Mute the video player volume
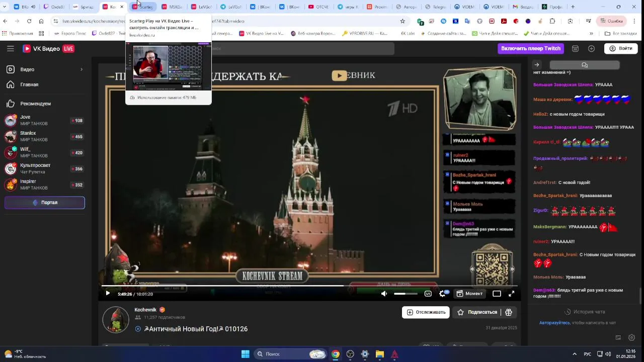The width and height of the screenshot is (644, 362). click(384, 294)
